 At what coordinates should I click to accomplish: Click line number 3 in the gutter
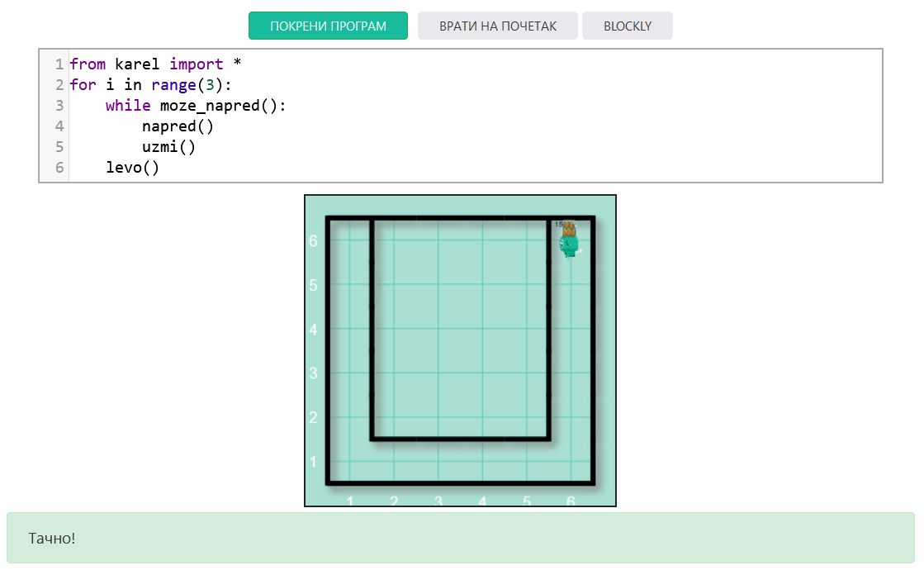(x=59, y=106)
